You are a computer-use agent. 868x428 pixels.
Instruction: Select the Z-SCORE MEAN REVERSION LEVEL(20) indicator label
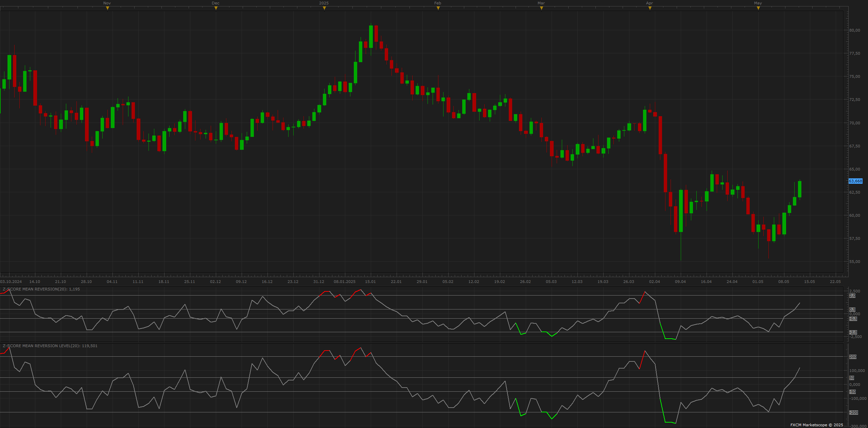point(50,346)
